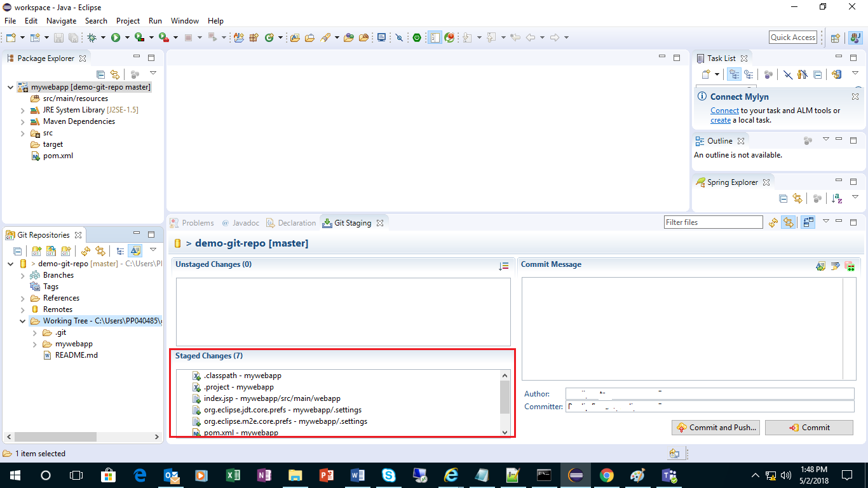
Task: Click the Staged Changes vertical scrollbar thumb
Action: click(x=505, y=397)
